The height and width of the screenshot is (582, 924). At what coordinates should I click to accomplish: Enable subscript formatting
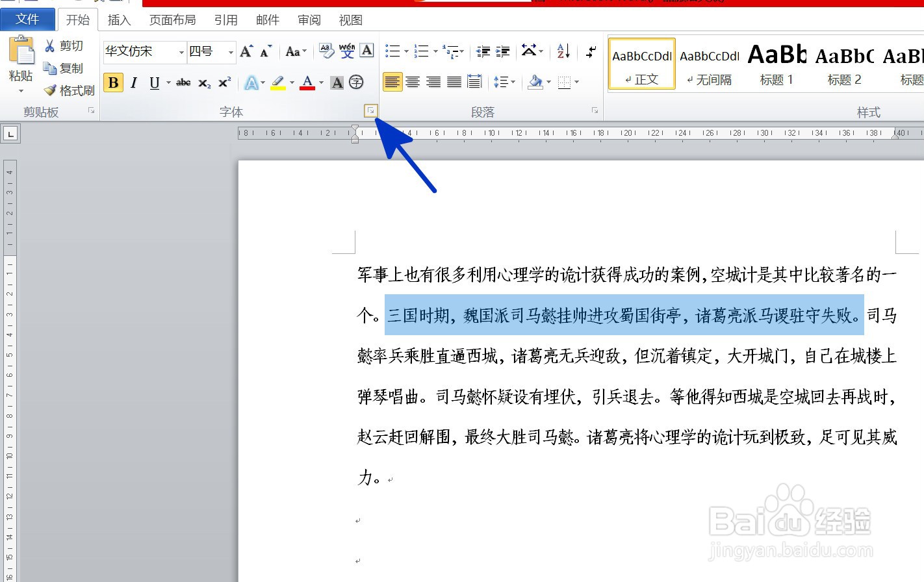(x=203, y=83)
